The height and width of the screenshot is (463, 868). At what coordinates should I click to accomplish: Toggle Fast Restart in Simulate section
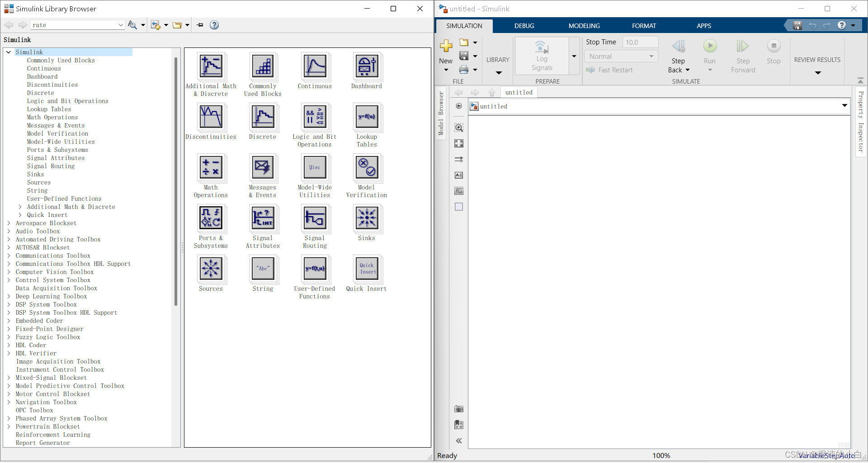point(609,70)
